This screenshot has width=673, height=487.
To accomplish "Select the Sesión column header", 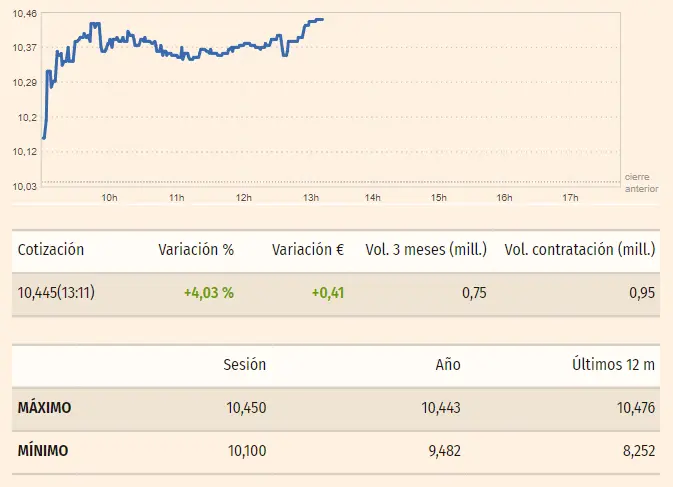I will click(244, 365).
